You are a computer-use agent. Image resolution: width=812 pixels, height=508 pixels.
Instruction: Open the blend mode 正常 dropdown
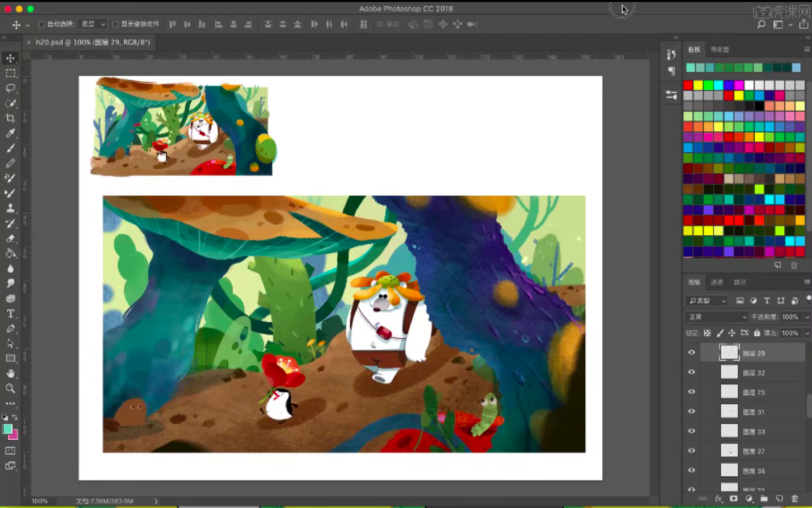[716, 317]
